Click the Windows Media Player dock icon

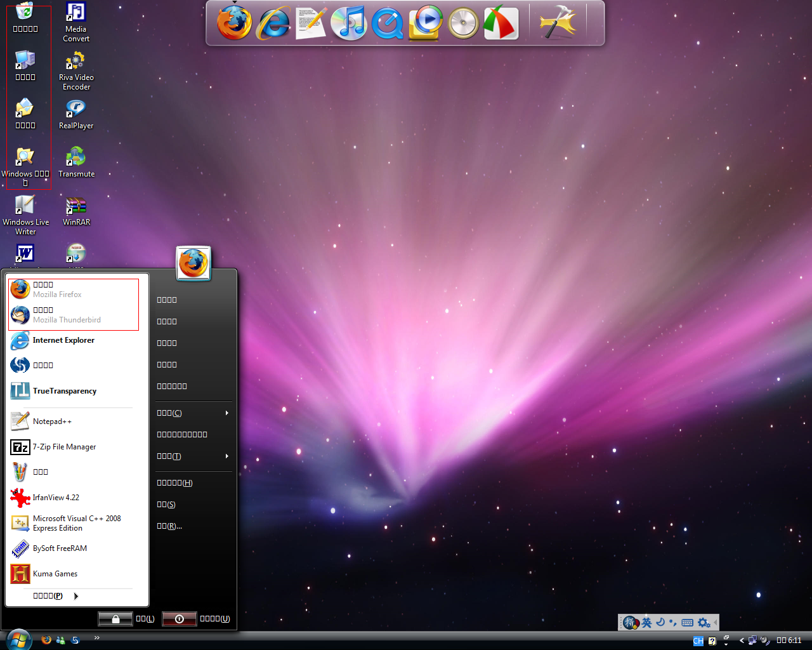click(426, 23)
